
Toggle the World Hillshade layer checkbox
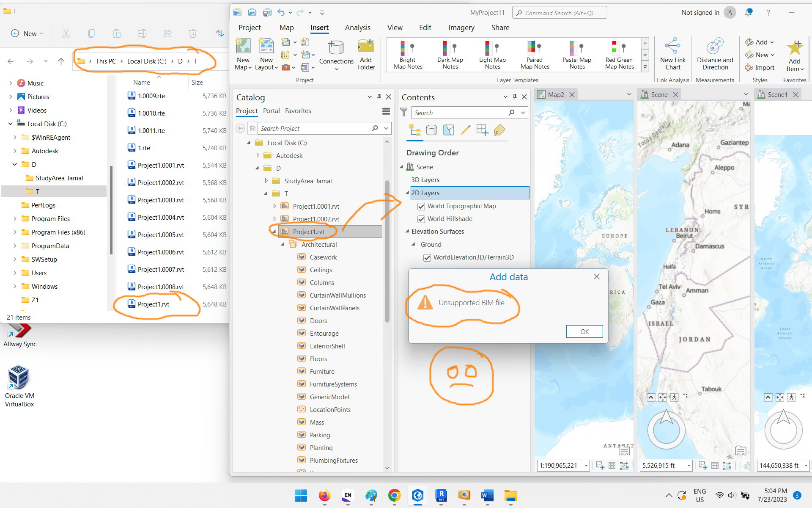(421, 219)
